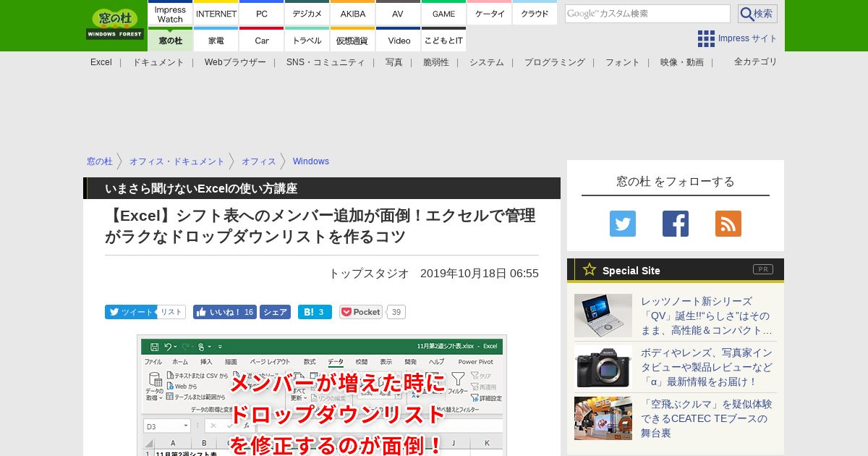
Task: Open the GAME tab
Action: (443, 13)
